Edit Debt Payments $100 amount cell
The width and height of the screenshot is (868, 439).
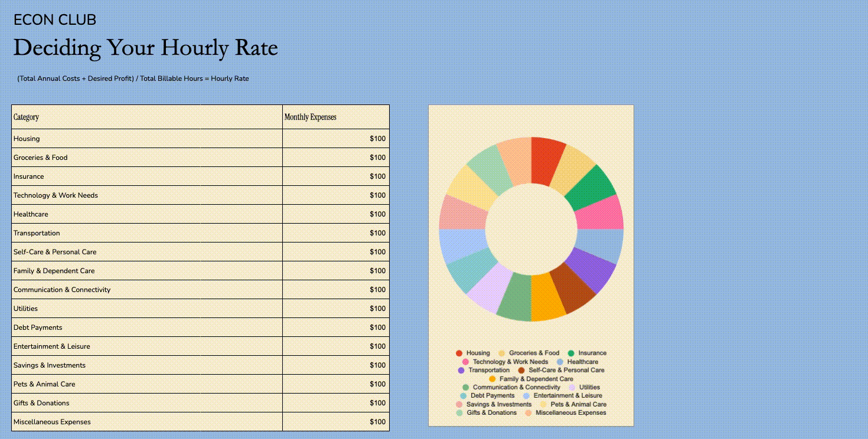click(x=336, y=327)
